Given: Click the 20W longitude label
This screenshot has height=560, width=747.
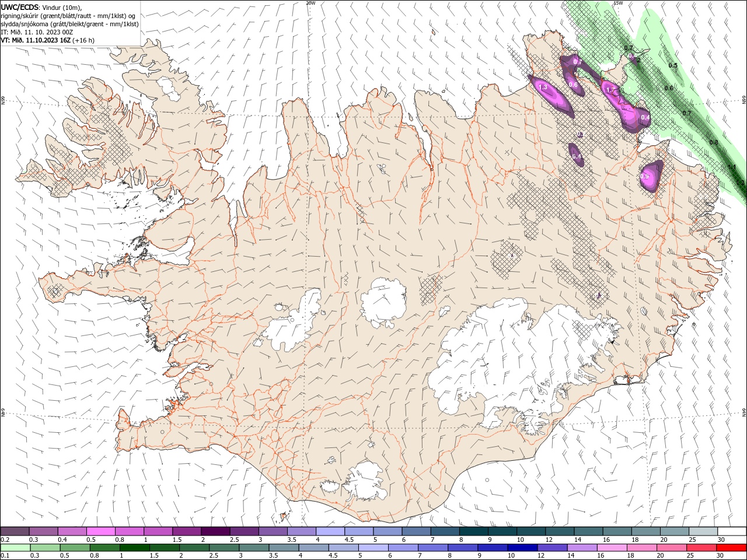Looking at the screenshot, I should 310,3.
